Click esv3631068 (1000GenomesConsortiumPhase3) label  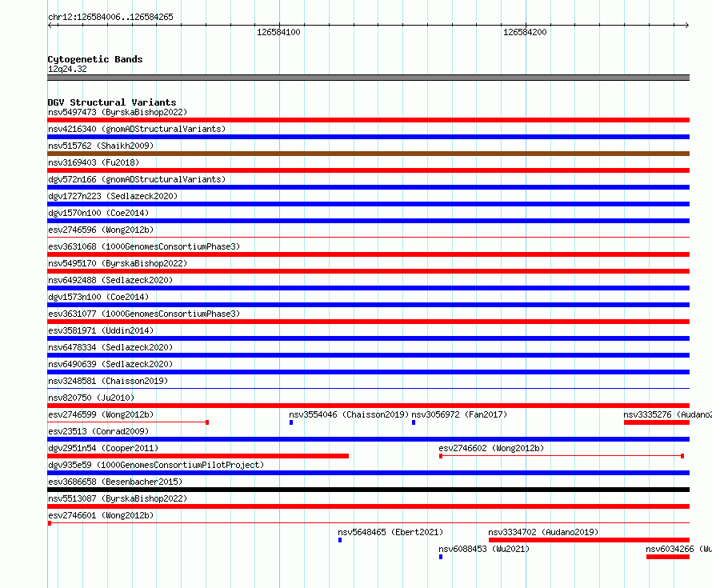144,246
